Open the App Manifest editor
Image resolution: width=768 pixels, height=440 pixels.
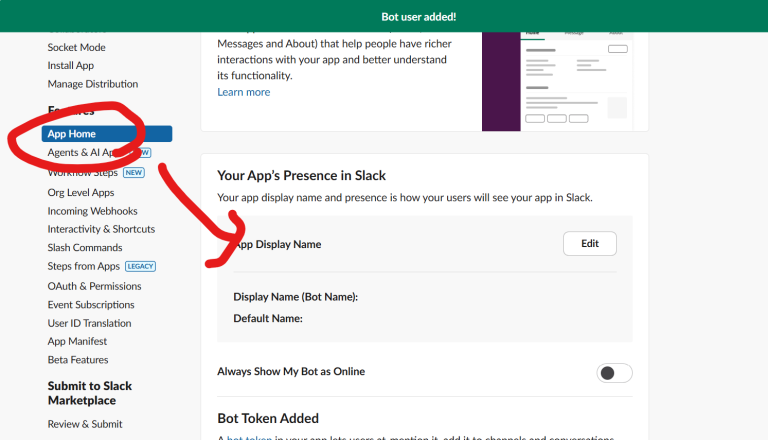point(77,342)
